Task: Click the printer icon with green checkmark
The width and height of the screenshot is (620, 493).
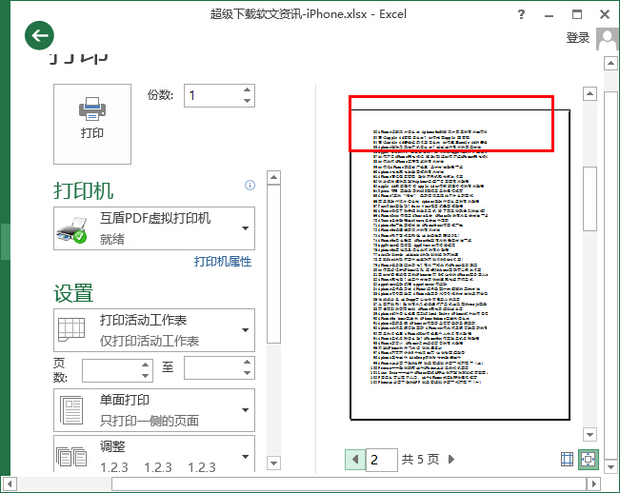Action: (72, 230)
